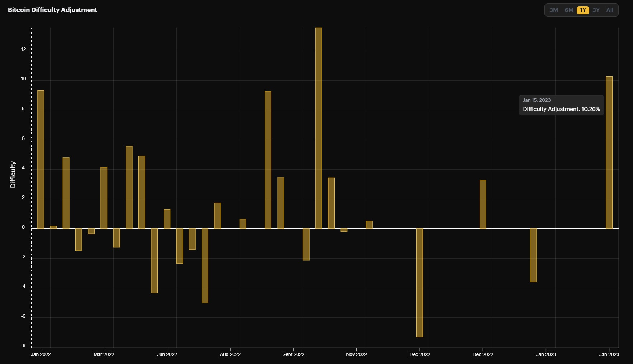The height and width of the screenshot is (364, 633).
Task: Select the 3M time range
Action: (x=553, y=10)
